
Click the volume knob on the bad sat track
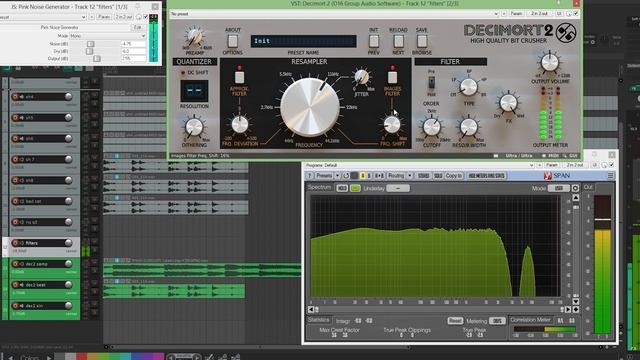[68, 201]
